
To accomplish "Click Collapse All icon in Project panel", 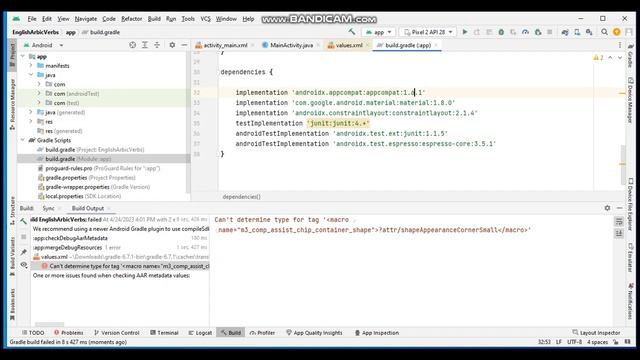I will pyautogui.click(x=157, y=45).
